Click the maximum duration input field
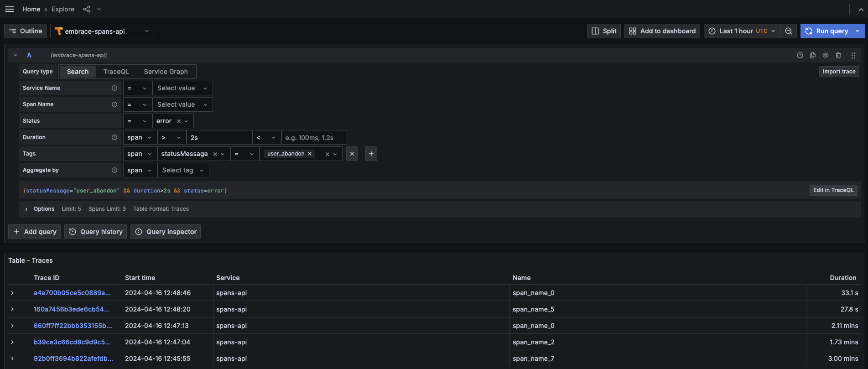Viewport: 868px width, 369px height. pos(314,137)
